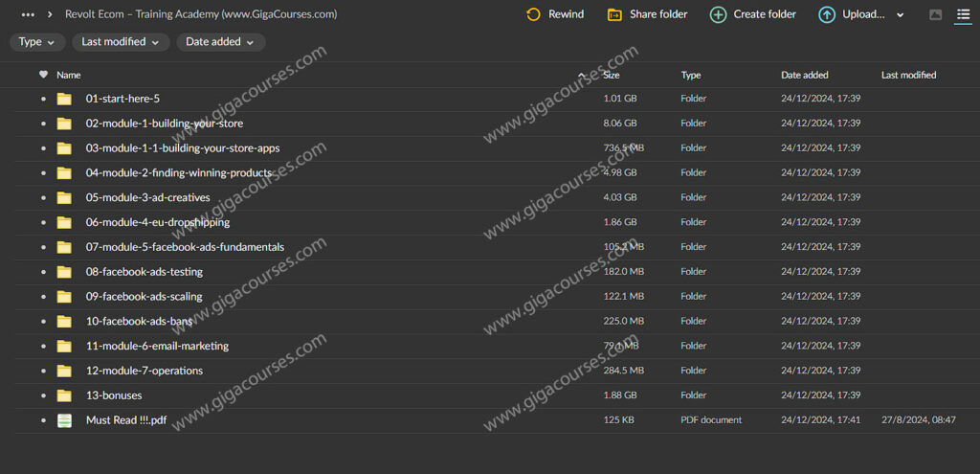Click the Rewind circular arrow icon
This screenshot has width=980, height=474.
point(533,14)
